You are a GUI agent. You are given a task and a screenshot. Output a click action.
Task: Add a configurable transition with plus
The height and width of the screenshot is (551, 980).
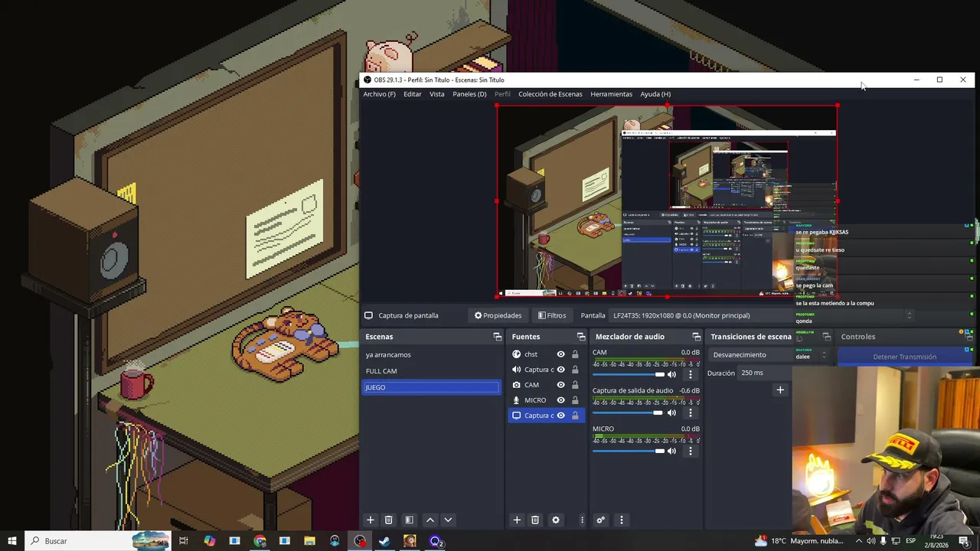pyautogui.click(x=780, y=390)
